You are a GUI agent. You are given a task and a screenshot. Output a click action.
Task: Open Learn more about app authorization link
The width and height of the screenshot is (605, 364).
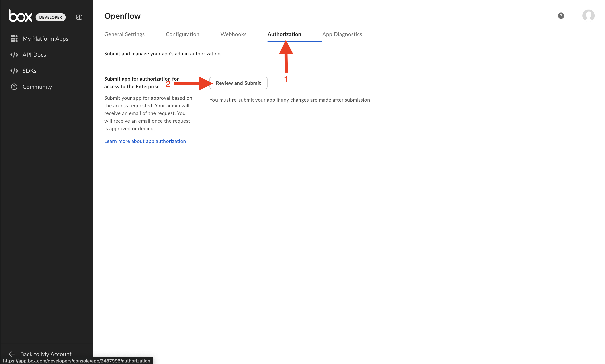(x=145, y=141)
